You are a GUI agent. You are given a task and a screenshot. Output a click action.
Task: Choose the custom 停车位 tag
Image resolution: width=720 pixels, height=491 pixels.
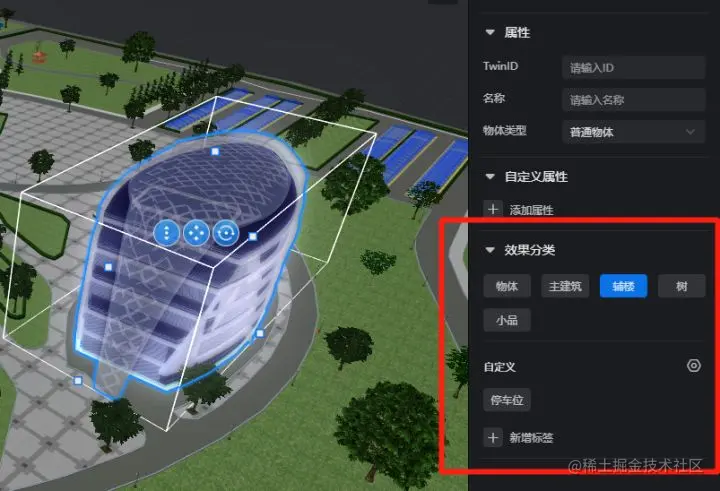tap(507, 400)
